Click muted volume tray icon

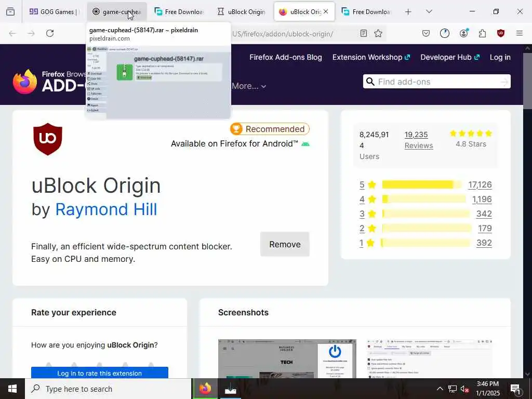pos(465,389)
